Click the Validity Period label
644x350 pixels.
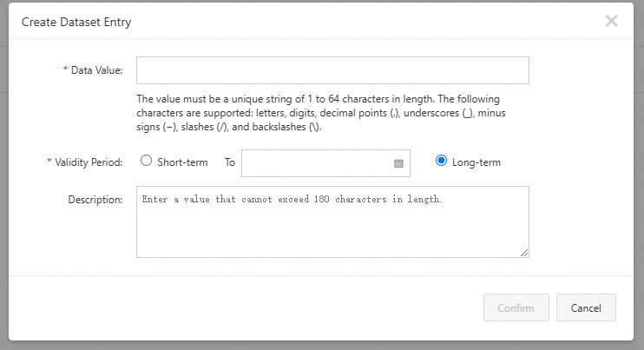pyautogui.click(x=89, y=162)
